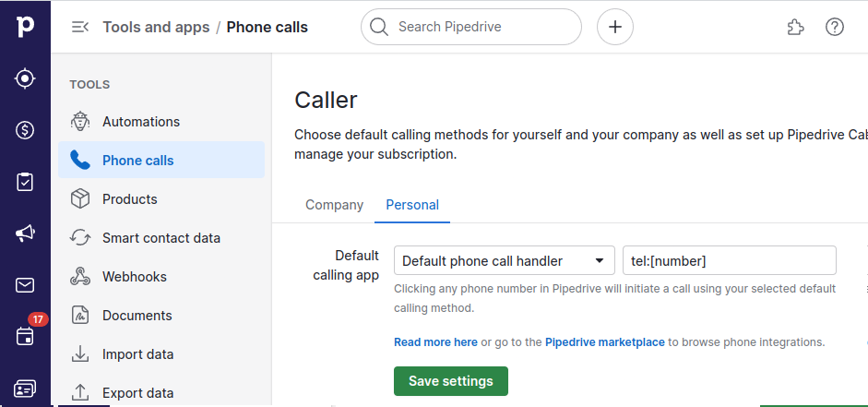Open the help question mark icon

click(x=834, y=27)
